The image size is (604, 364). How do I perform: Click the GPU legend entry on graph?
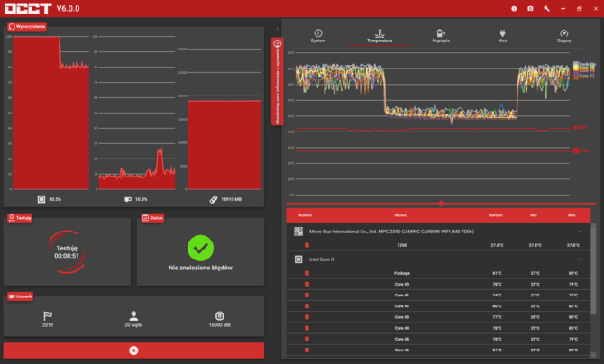click(581, 128)
